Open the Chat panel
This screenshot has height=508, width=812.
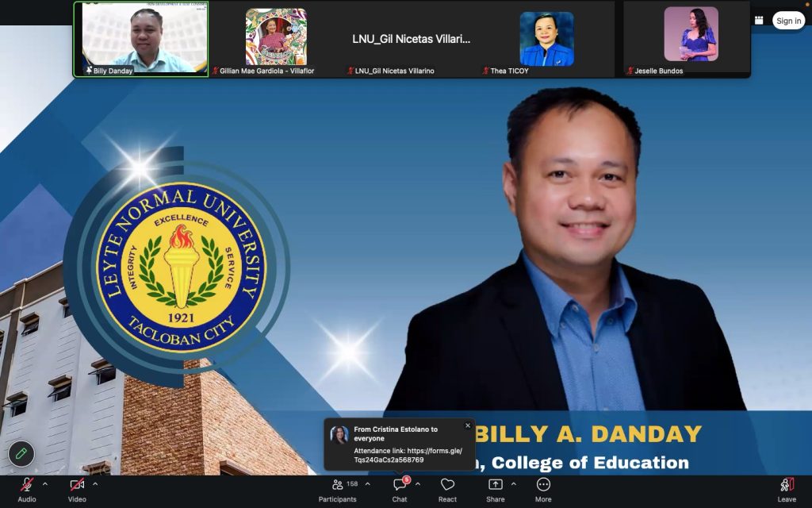pos(400,490)
